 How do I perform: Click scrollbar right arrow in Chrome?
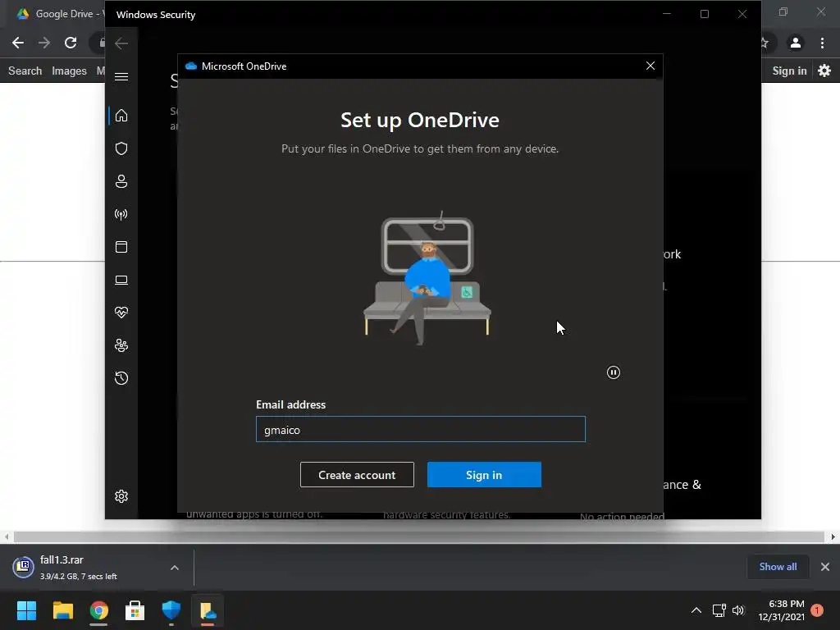tap(833, 536)
